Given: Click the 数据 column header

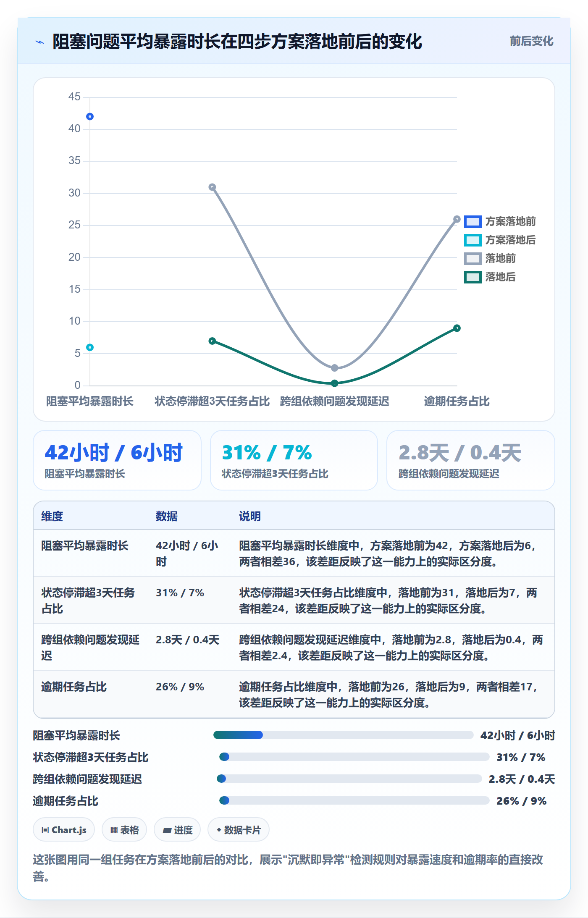Looking at the screenshot, I should point(167,516).
